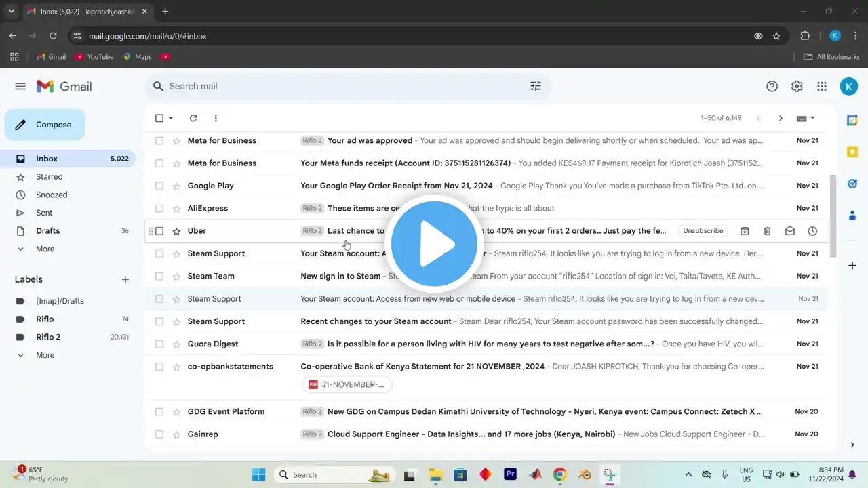Viewport: 868px width, 488px height.
Task: Go to the next page of emails
Action: point(781,118)
